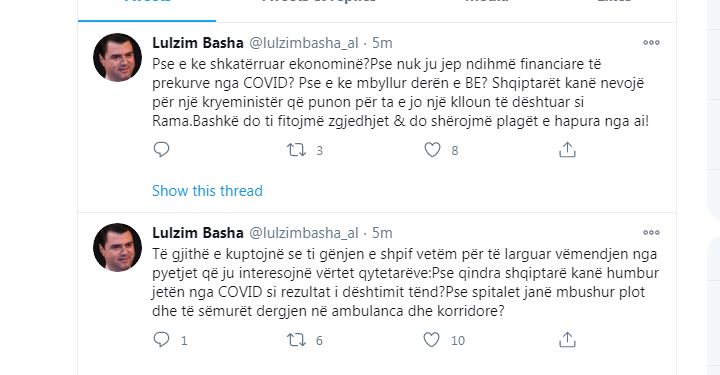This screenshot has height=375, width=720.
Task: Open the second tweet text about COVID
Action: tap(405, 282)
